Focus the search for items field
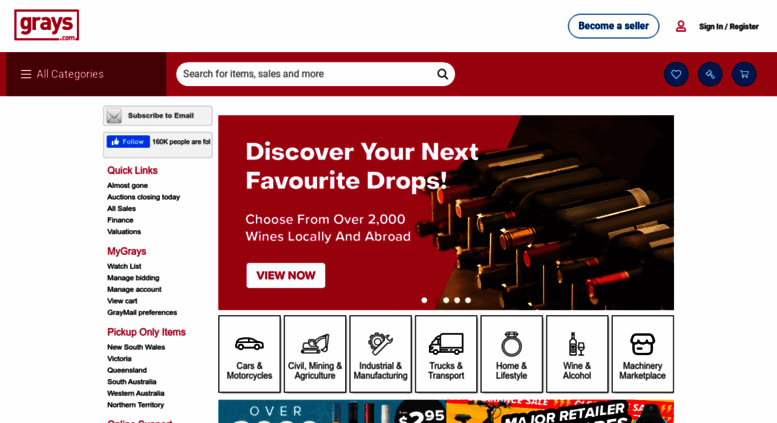 click(x=307, y=74)
